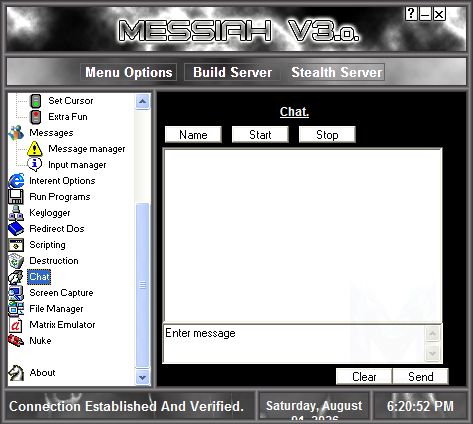The height and width of the screenshot is (424, 473).
Task: Click the Send button
Action: 421,377
